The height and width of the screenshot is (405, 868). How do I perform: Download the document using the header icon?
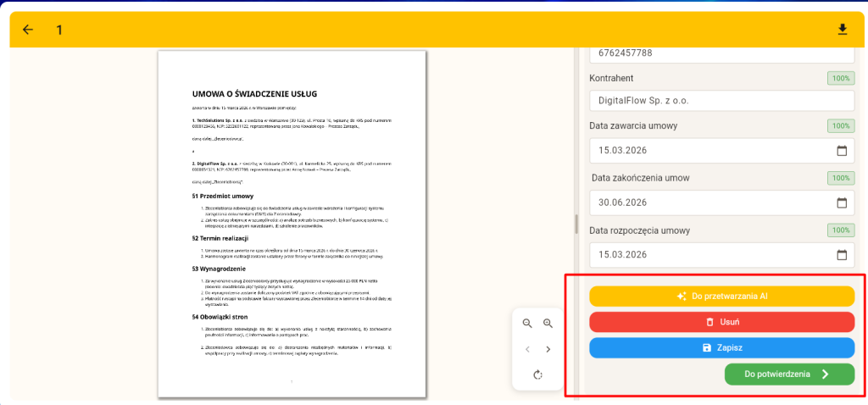(842, 30)
